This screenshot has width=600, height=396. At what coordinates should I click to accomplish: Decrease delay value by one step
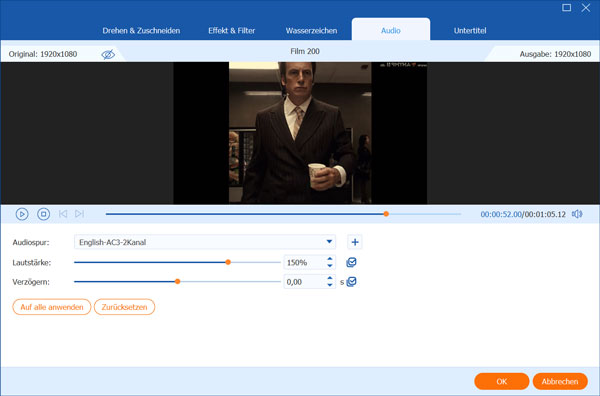point(330,285)
